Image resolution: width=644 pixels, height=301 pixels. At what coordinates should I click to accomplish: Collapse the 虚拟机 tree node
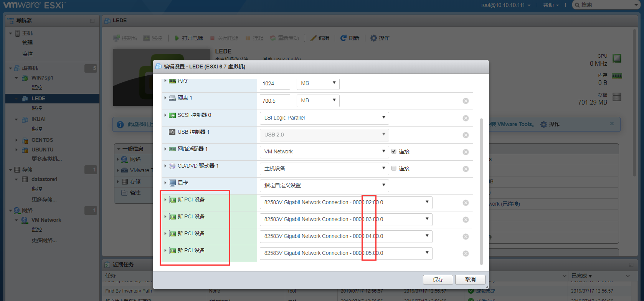(10, 68)
